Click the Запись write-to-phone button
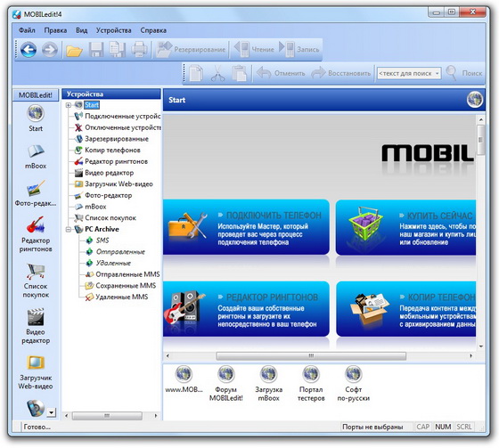499x448 pixels. (x=299, y=49)
